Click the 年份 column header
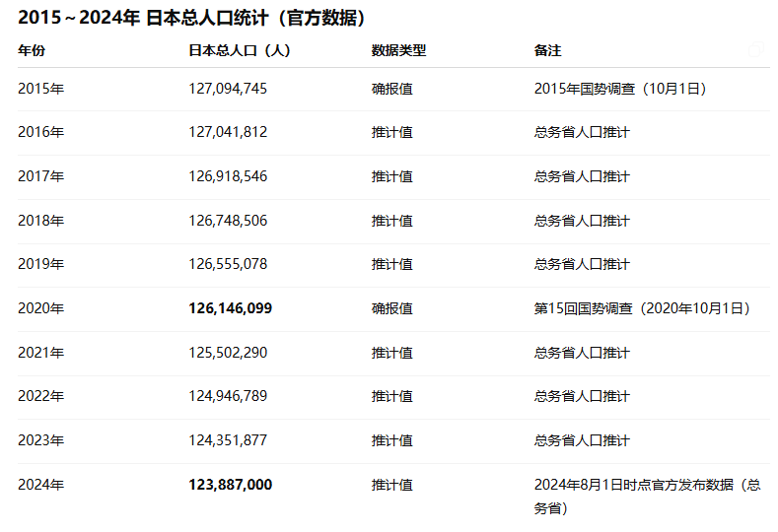This screenshot has width=778, height=532. pyautogui.click(x=32, y=50)
